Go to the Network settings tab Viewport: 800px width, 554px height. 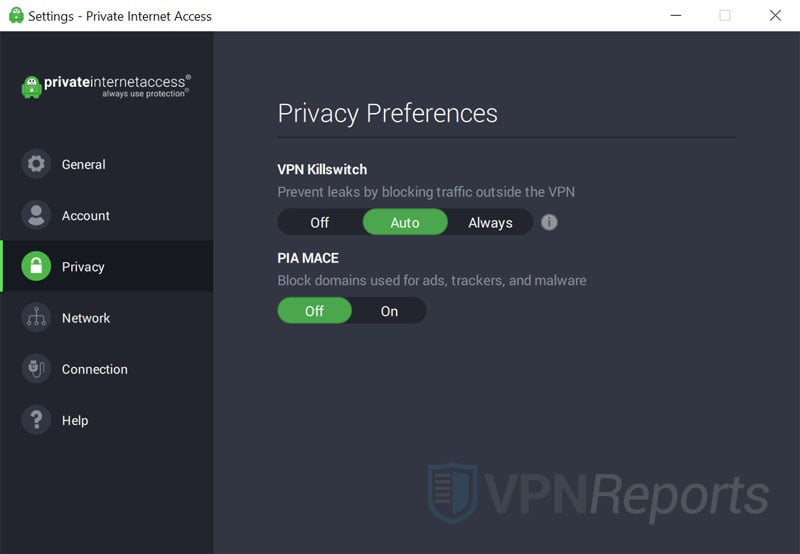[x=86, y=318]
